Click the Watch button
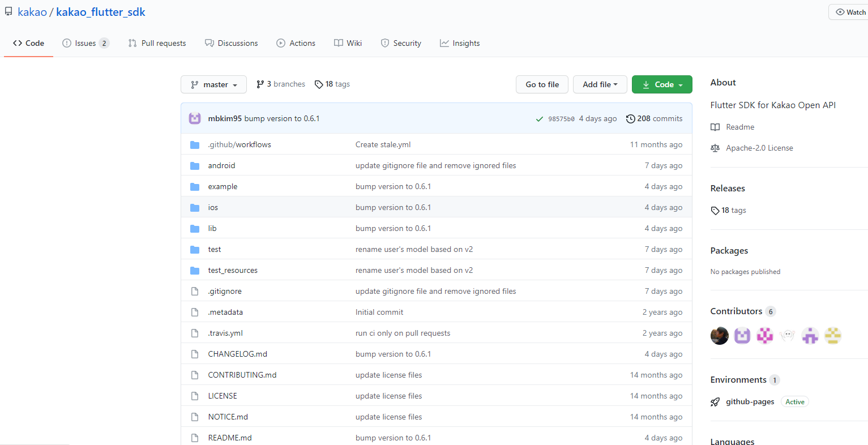 click(849, 12)
